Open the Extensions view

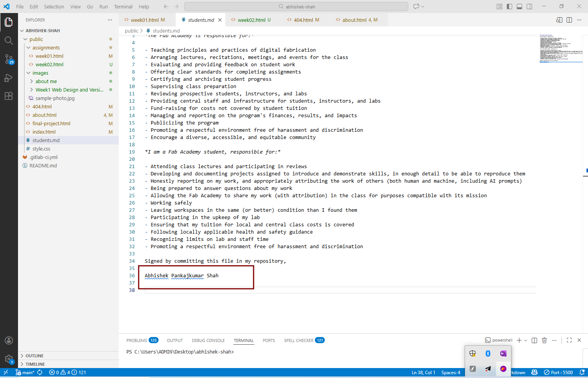9,96
